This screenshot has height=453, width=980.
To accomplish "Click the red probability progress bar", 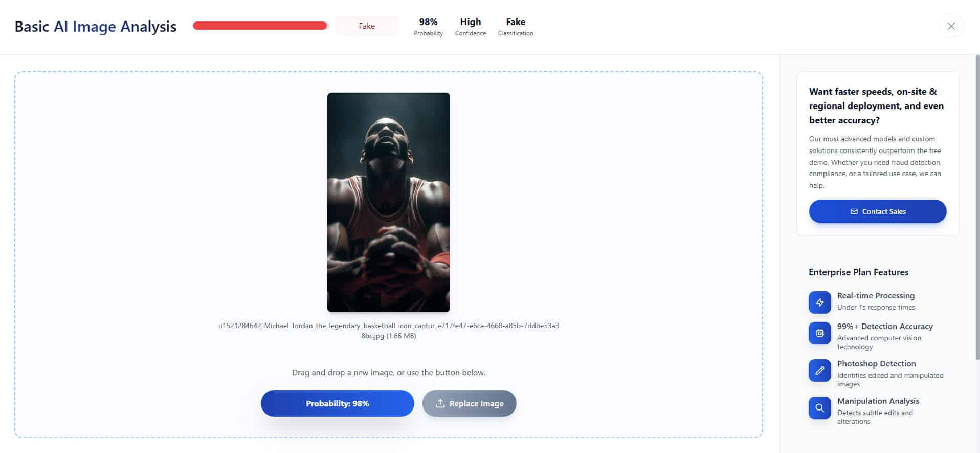I will 260,26.
